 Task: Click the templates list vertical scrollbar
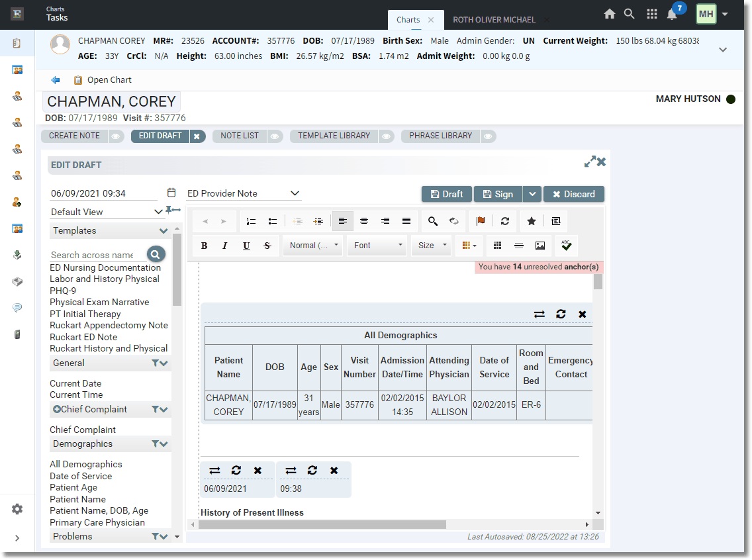[177, 269]
